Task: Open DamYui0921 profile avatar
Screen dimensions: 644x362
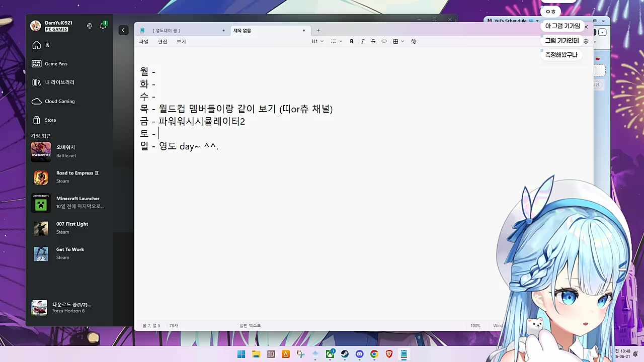Action: [x=36, y=26]
